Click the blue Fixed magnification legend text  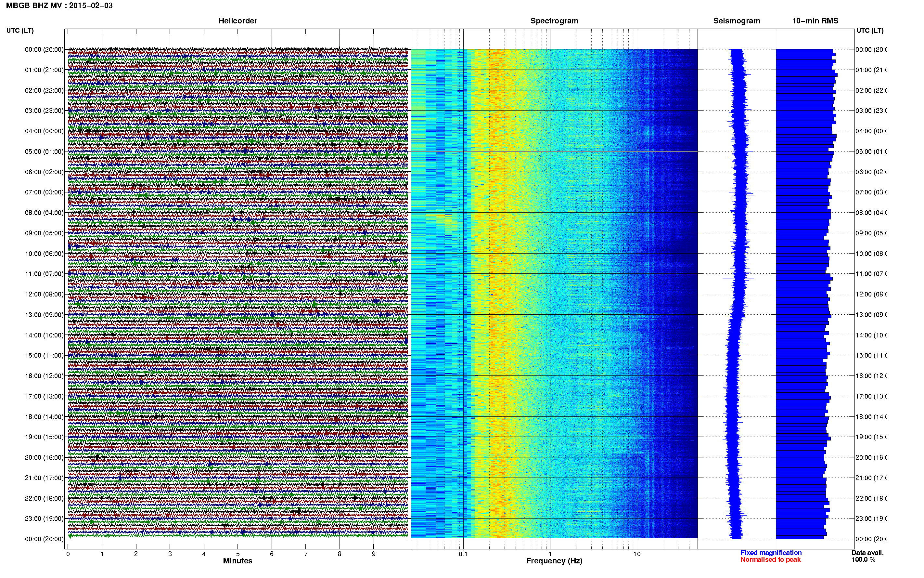[771, 553]
